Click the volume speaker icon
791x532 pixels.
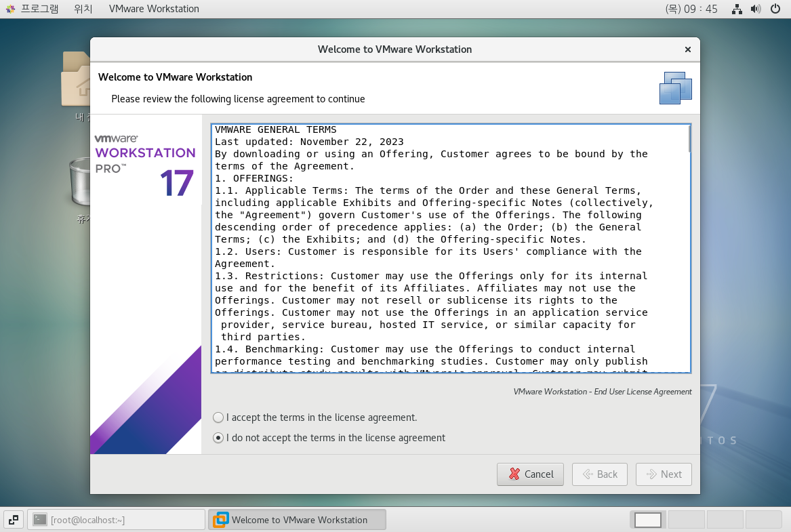coord(756,9)
